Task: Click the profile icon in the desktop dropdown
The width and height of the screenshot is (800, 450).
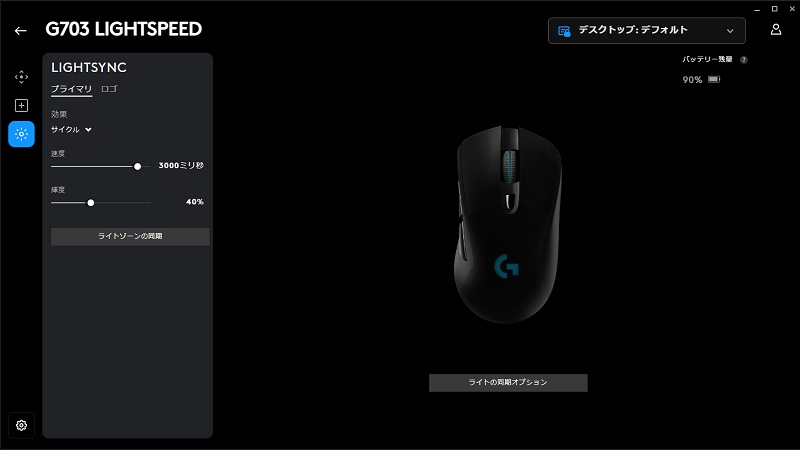Action: pos(564,31)
